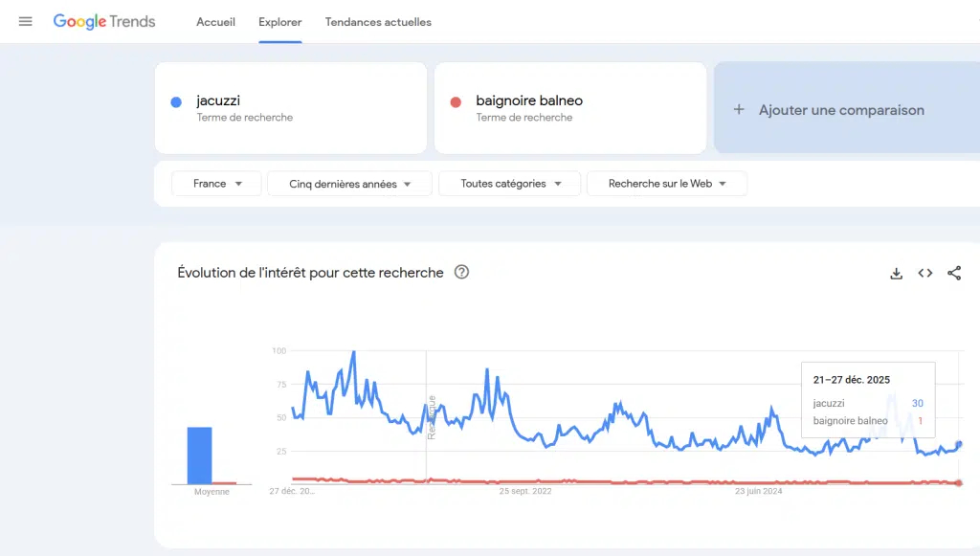The height and width of the screenshot is (556, 980).
Task: Select the jacuzzi search term card
Action: pyautogui.click(x=291, y=107)
